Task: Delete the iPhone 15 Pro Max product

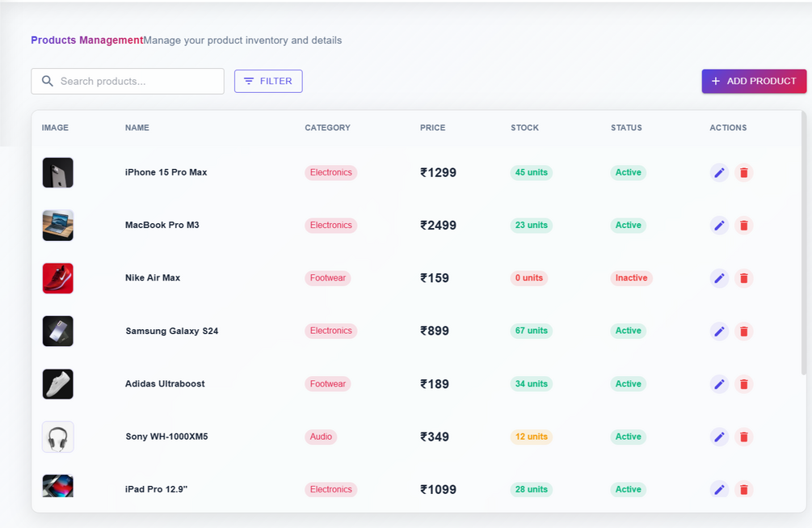Action: [744, 172]
